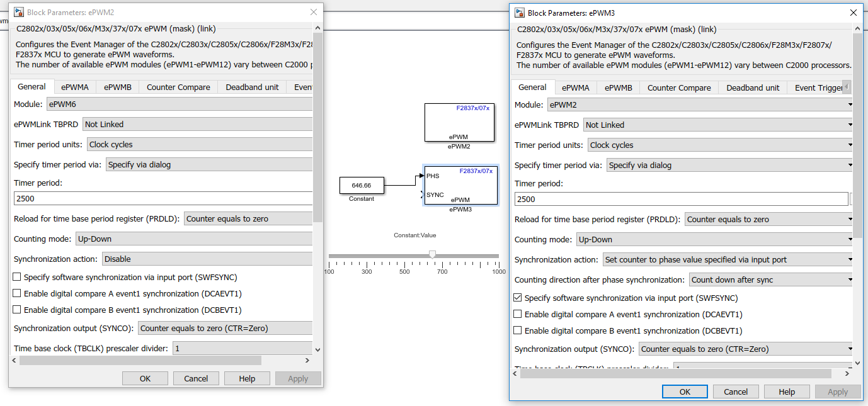Close the ePWM2 Block Parameters dialog

[314, 12]
